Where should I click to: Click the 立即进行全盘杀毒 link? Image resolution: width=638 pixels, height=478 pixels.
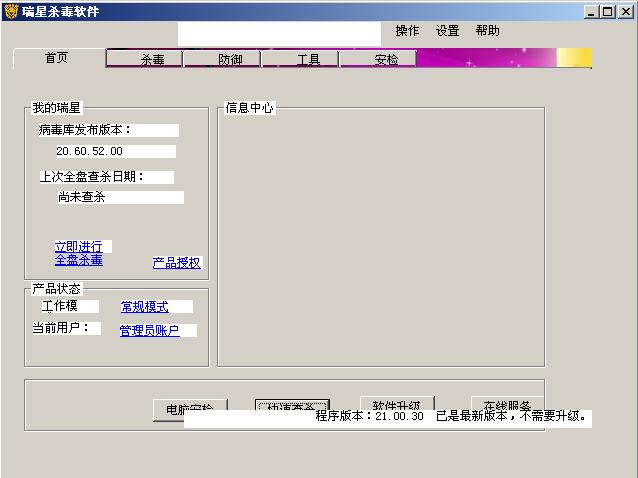(x=79, y=253)
